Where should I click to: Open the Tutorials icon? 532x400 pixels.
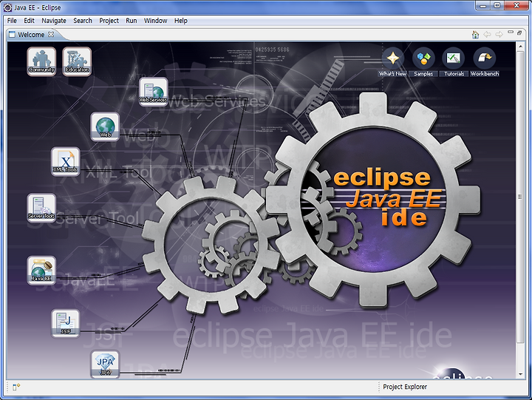454,58
